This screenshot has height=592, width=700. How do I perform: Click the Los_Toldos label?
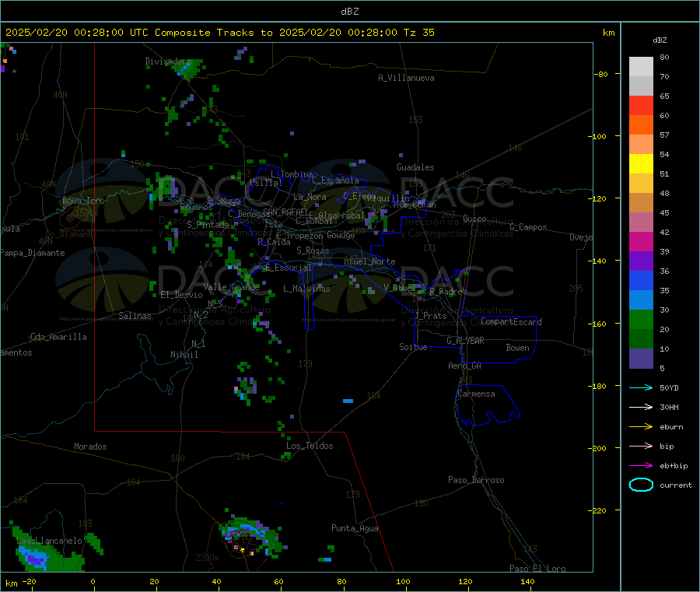point(310,446)
